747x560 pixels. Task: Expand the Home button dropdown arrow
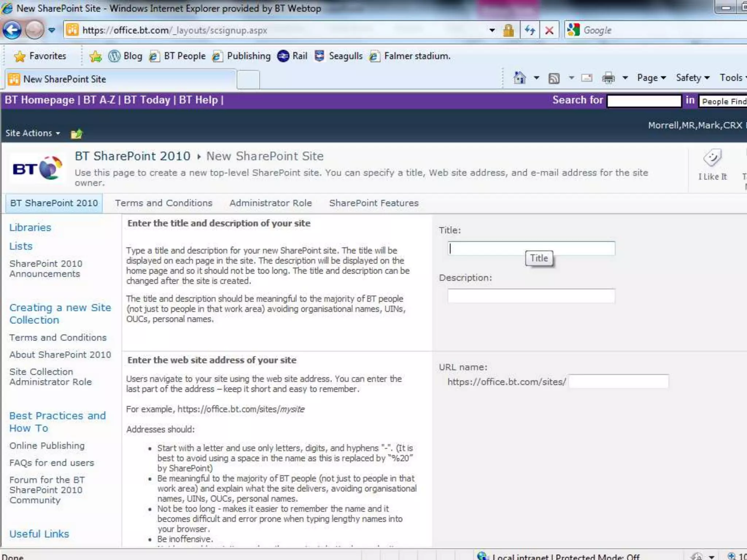pyautogui.click(x=536, y=78)
